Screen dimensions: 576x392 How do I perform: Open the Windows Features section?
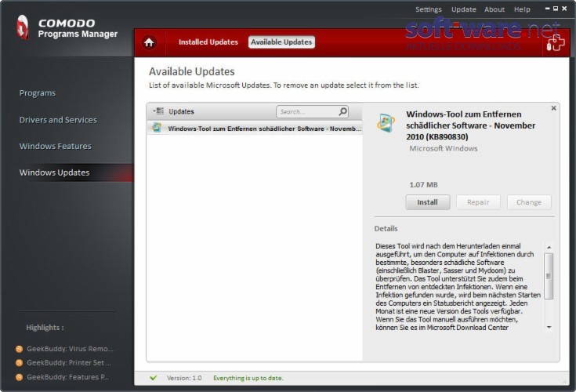[x=55, y=147]
